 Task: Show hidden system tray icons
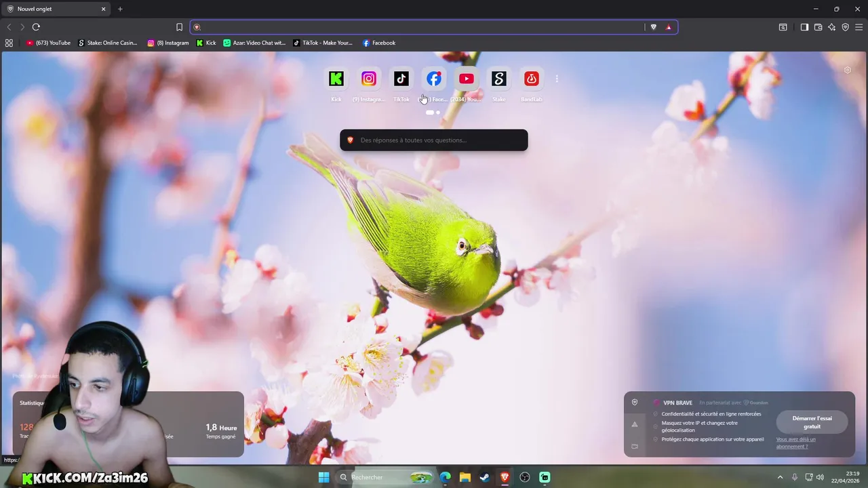pyautogui.click(x=780, y=477)
